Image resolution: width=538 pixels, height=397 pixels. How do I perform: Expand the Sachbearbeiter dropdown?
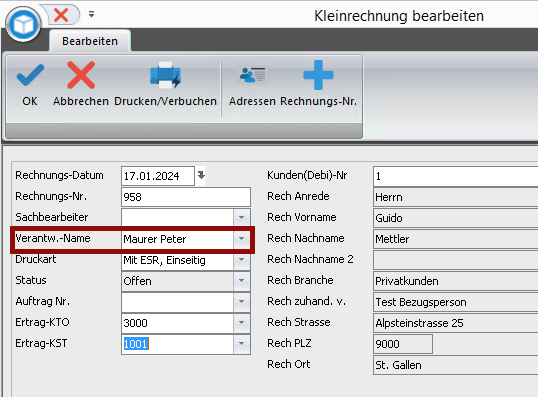[x=242, y=218]
